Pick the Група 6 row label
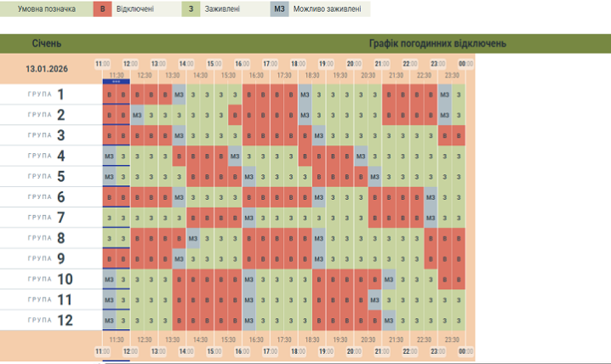Image resolution: width=611 pixels, height=364 pixels. tap(47, 196)
